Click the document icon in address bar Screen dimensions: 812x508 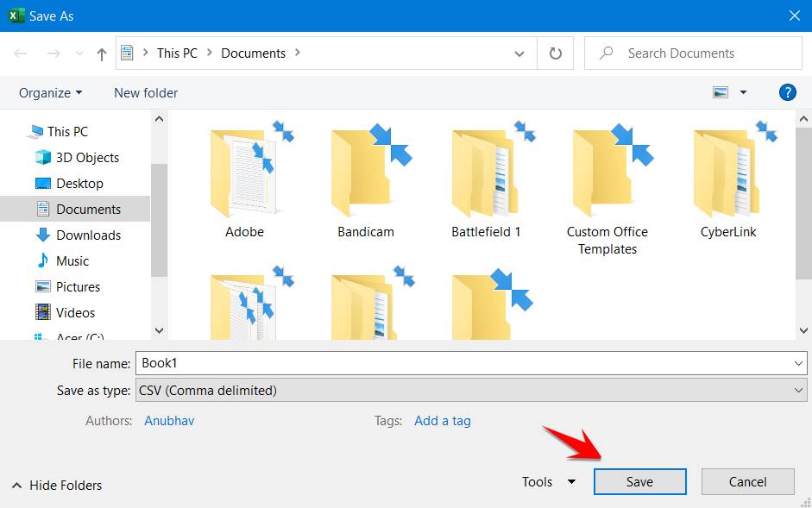click(x=127, y=53)
